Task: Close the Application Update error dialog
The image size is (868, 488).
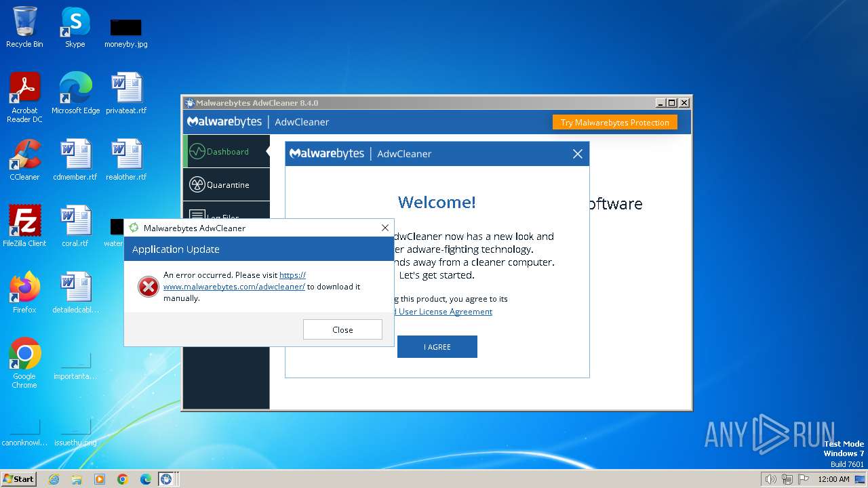Action: pyautogui.click(x=342, y=329)
